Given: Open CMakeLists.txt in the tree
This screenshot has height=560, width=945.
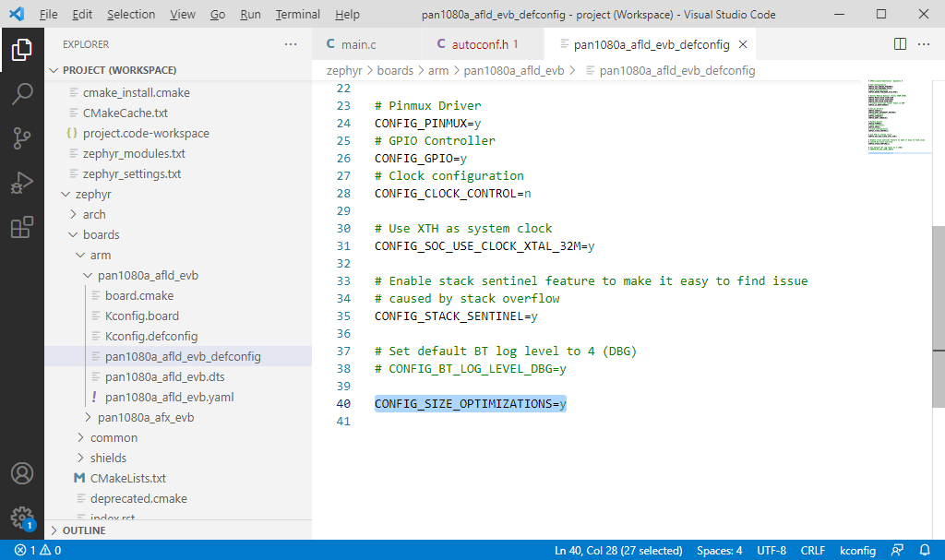Looking at the screenshot, I should [x=178, y=479].
